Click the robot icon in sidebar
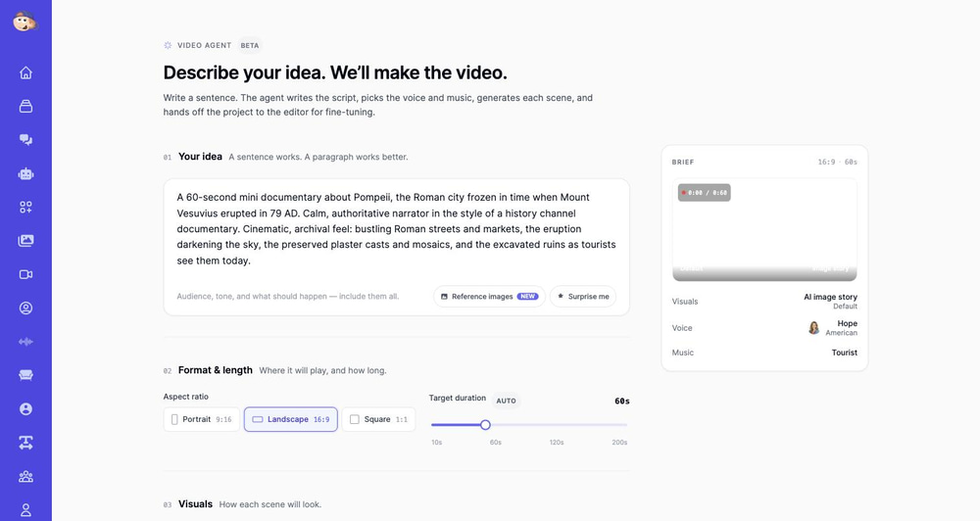Screen dimensions: 980x521 click(x=25, y=173)
